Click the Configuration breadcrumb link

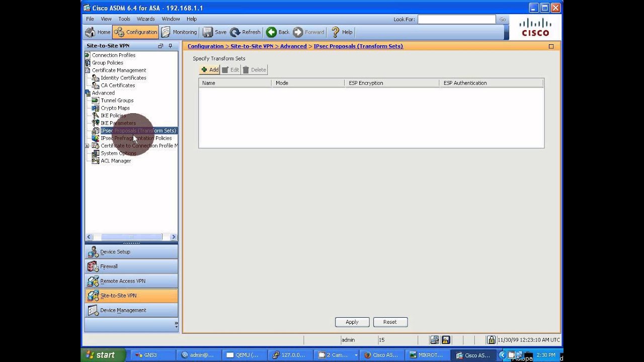(205, 46)
